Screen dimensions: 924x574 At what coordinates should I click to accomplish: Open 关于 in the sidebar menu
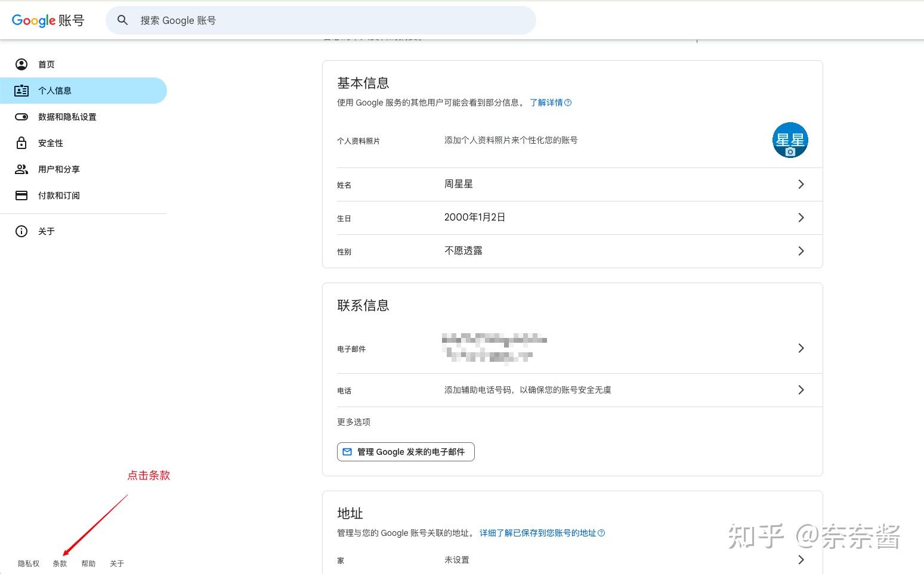84,231
